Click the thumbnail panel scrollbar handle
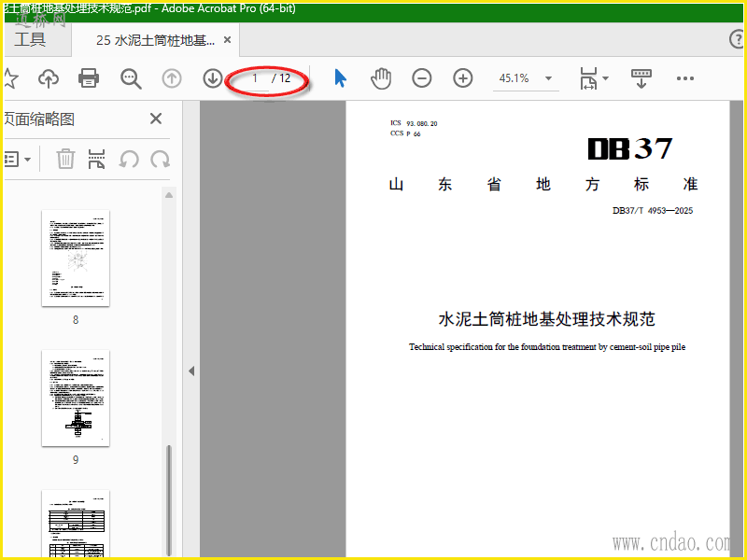 169,500
